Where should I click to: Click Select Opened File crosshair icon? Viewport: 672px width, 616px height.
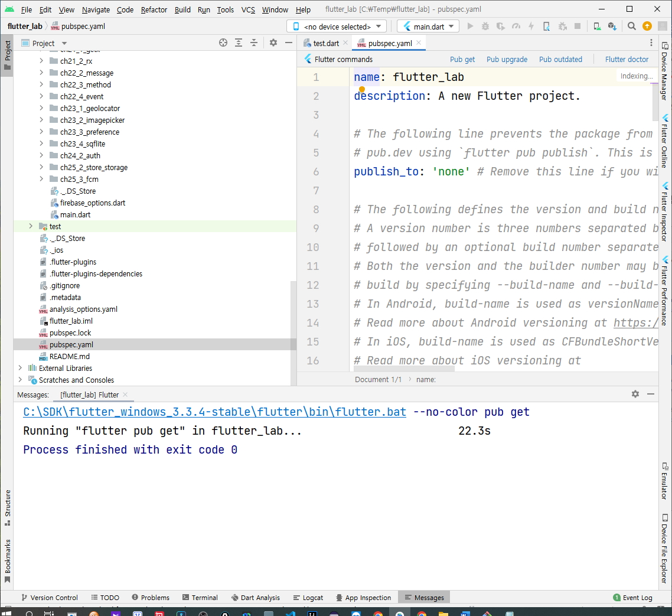[223, 43]
